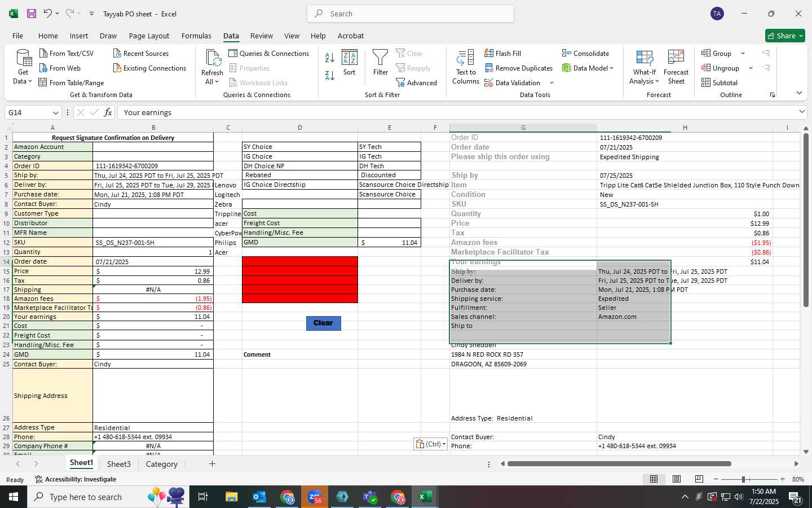Open the Formulas tab

tap(196, 36)
